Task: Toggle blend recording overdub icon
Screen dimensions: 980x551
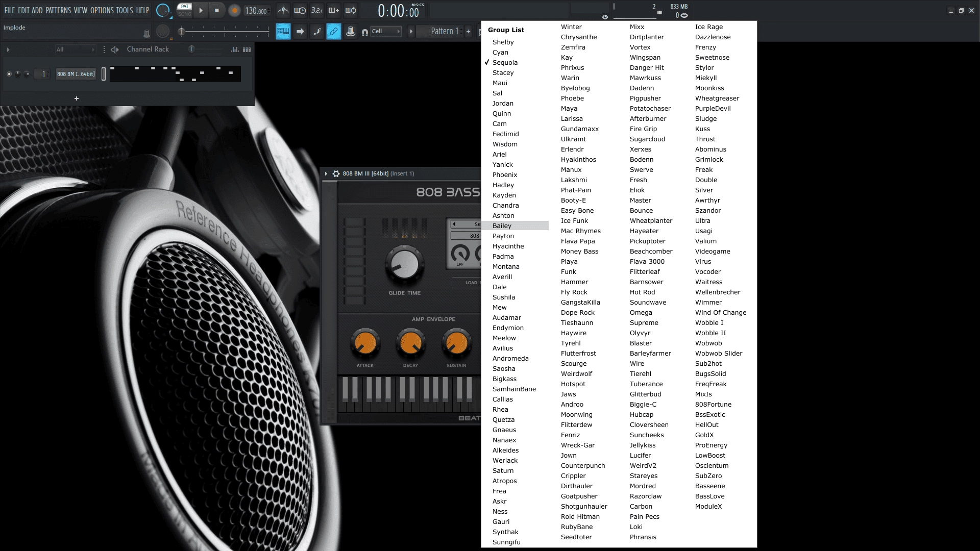Action: (334, 10)
